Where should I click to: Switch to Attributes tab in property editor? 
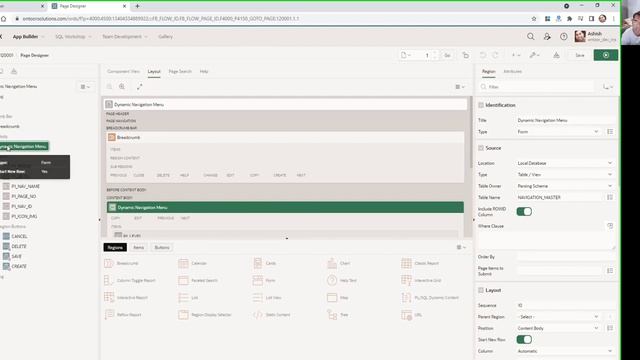513,71
